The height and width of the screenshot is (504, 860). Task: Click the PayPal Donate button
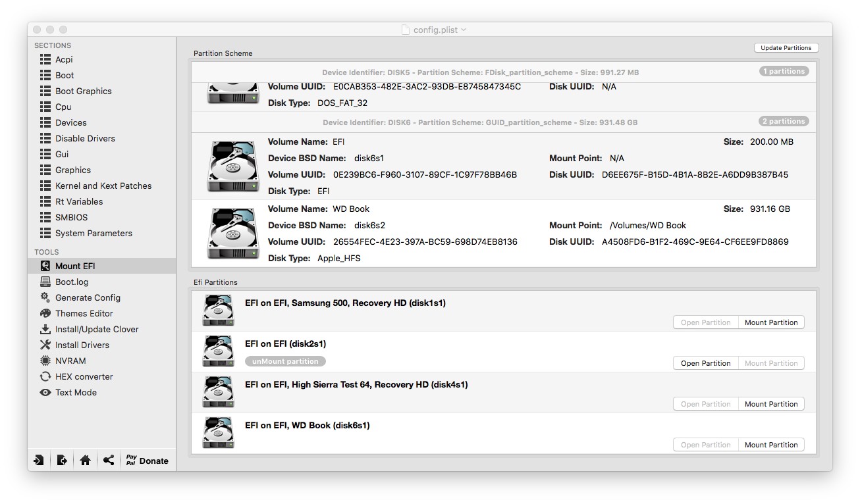[x=148, y=461]
